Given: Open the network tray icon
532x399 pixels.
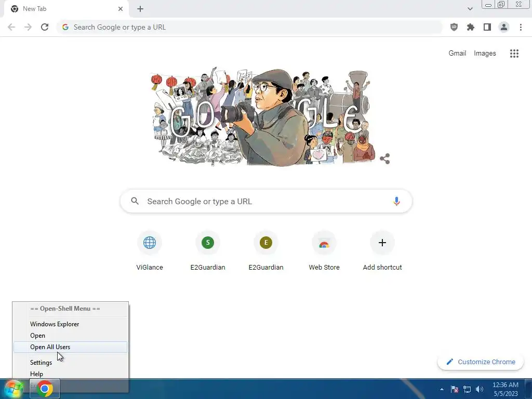Looking at the screenshot, I should point(467,389).
